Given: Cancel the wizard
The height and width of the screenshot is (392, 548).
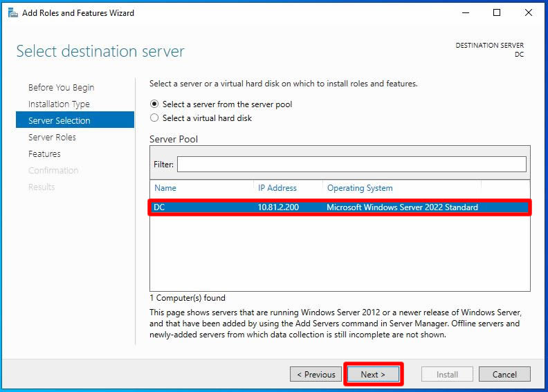Looking at the screenshot, I should pyautogui.click(x=504, y=374).
